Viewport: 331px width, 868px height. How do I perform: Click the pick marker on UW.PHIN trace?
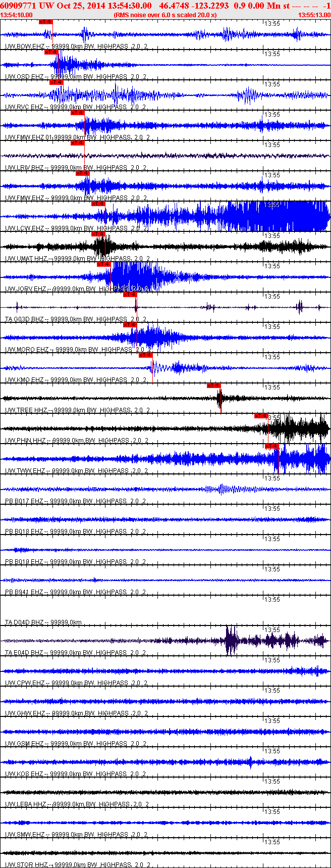(261, 415)
